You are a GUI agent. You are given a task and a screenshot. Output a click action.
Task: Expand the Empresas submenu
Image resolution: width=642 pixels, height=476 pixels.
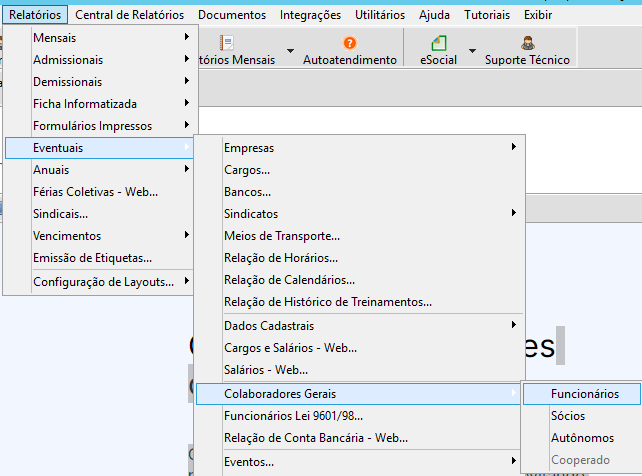(x=359, y=148)
